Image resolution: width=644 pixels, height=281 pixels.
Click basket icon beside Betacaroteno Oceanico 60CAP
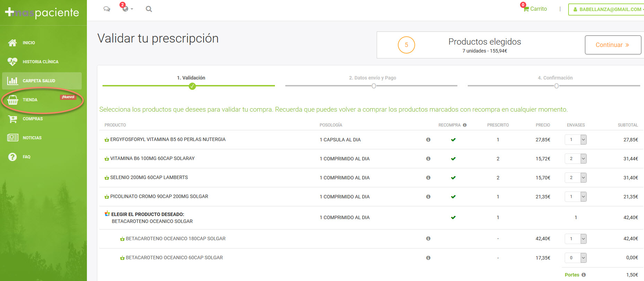point(122,258)
